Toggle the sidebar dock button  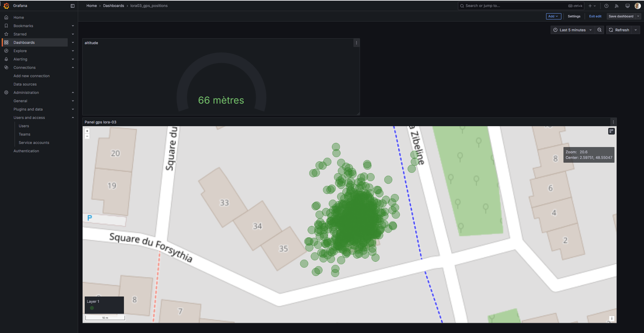(73, 6)
